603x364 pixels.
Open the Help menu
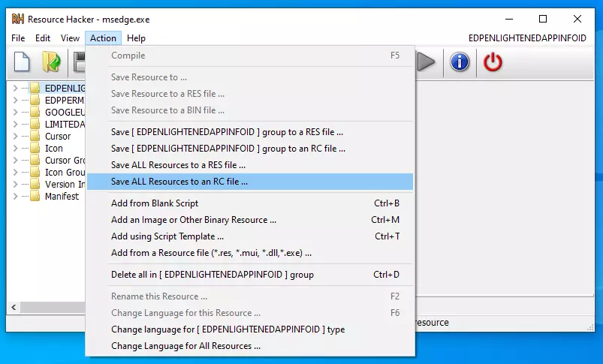136,38
